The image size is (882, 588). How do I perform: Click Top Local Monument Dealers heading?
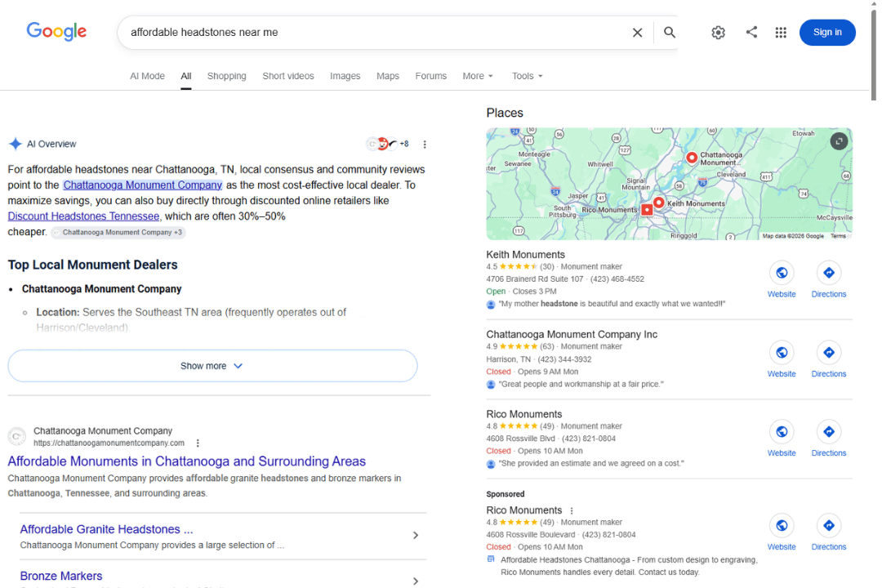coord(93,265)
